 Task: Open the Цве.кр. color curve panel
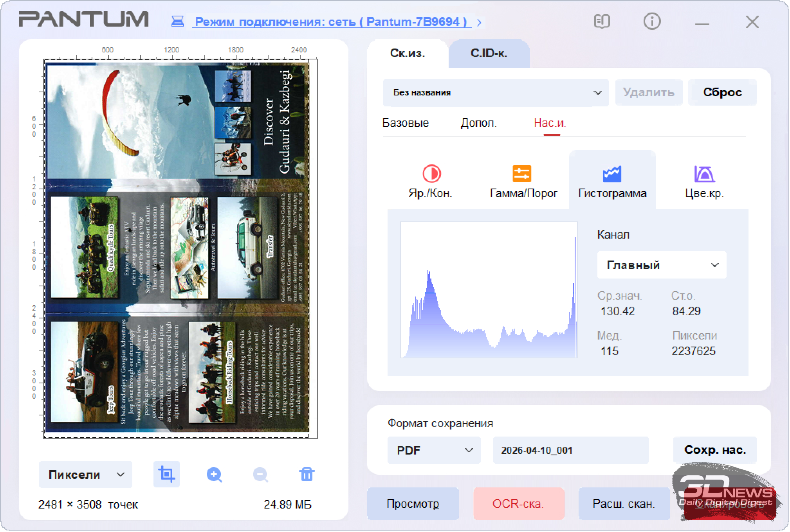pos(704,182)
